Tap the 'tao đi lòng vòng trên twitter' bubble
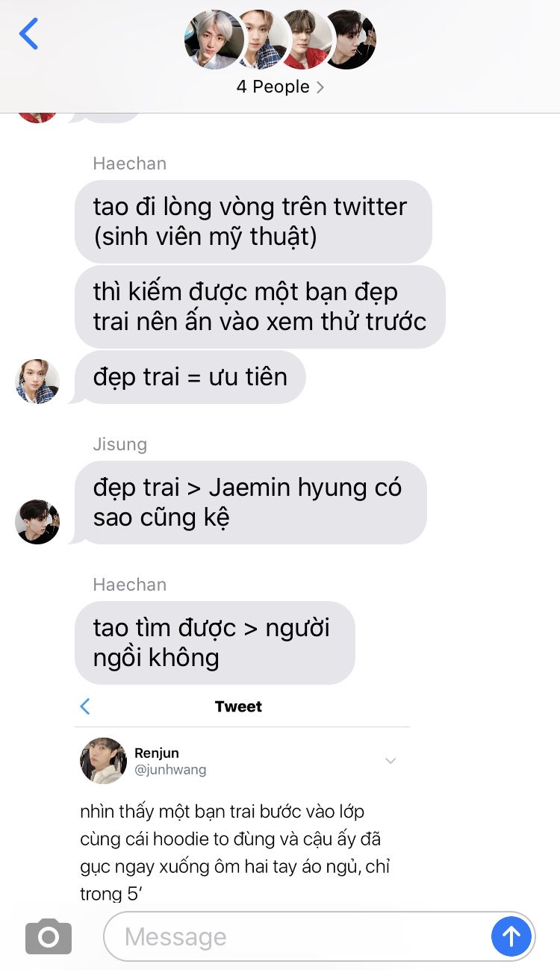This screenshot has height=970, width=560. click(254, 222)
